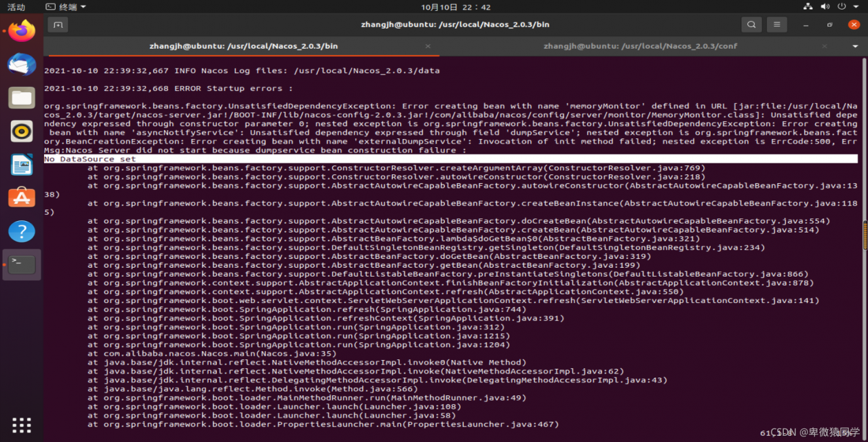
Task: Click the 'Launcher.launch(Launcher.java:108)' line
Action: point(274,407)
